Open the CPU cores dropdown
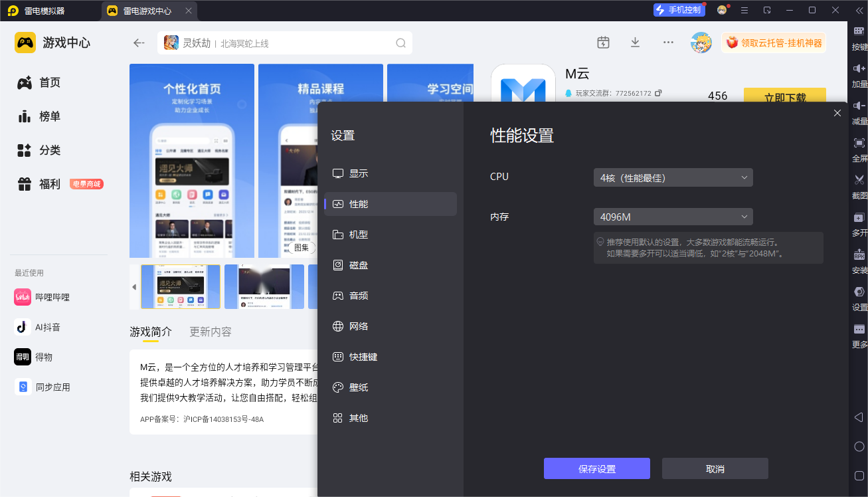The width and height of the screenshot is (868, 497). (673, 177)
